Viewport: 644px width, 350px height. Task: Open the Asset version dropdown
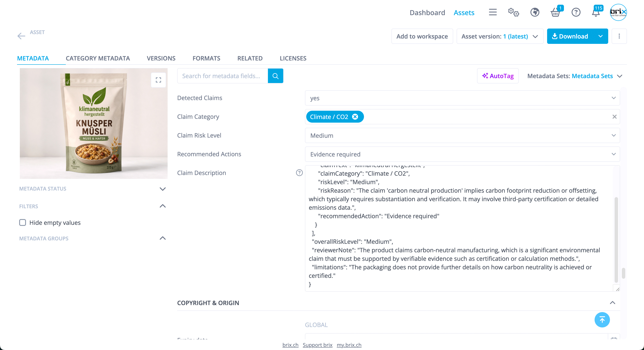click(x=500, y=36)
